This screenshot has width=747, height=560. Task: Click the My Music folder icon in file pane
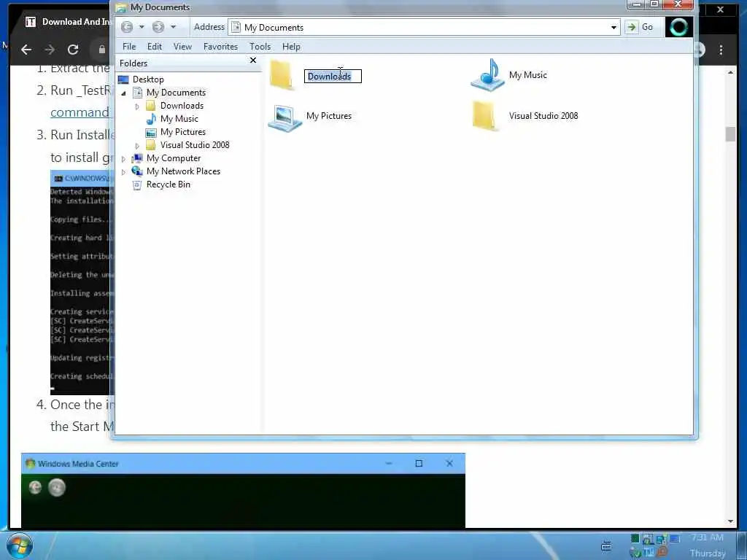(x=488, y=75)
